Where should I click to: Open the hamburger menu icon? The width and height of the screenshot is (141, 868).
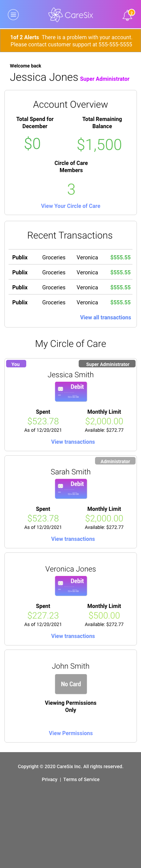point(13,15)
